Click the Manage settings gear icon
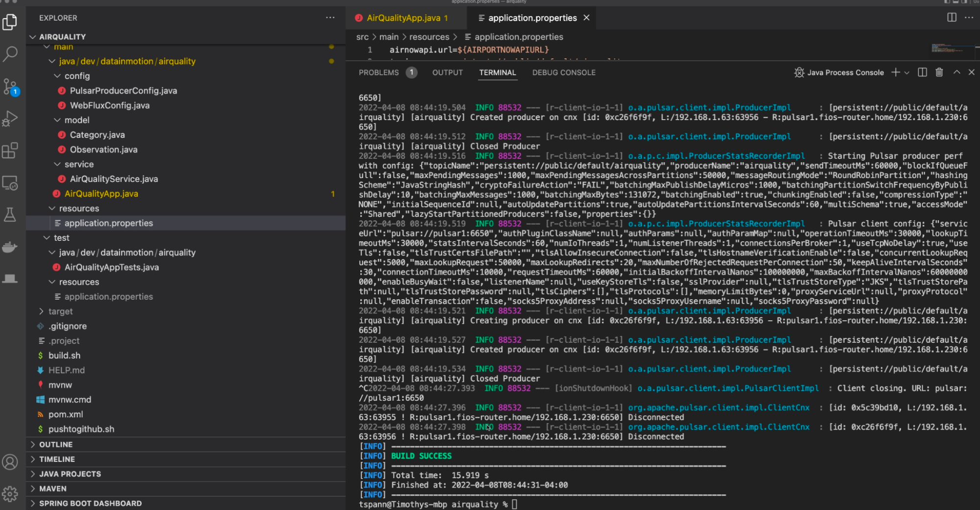 tap(10, 494)
